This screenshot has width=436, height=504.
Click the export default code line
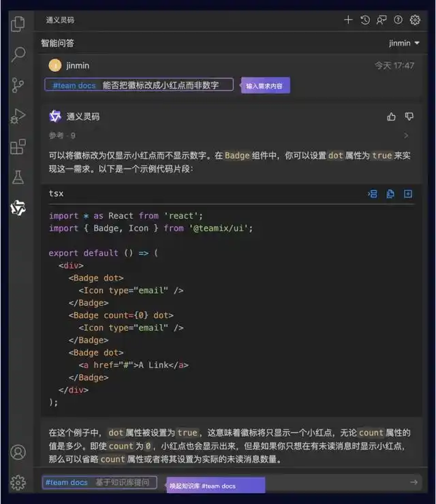[104, 253]
